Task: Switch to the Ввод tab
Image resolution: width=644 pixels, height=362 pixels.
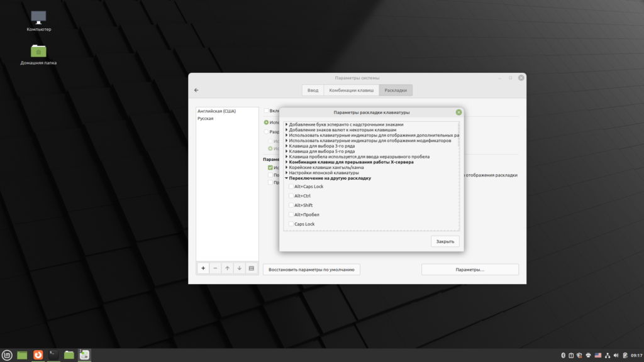Action: click(313, 90)
